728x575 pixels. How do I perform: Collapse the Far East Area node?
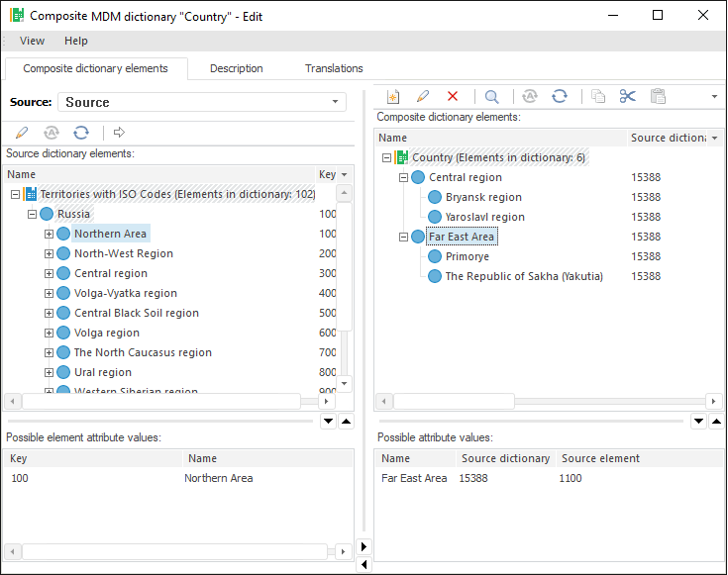point(403,237)
